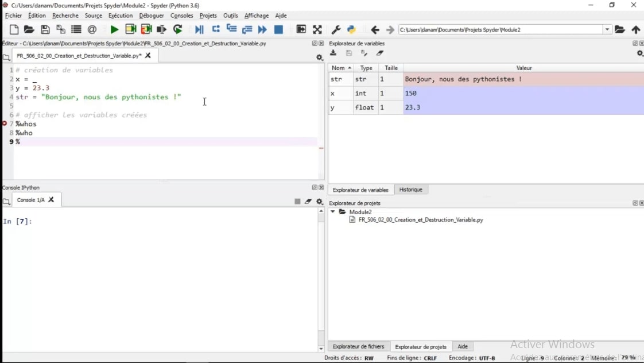
Task: Open Spyder preferences with the wrench icon
Action: click(x=336, y=29)
